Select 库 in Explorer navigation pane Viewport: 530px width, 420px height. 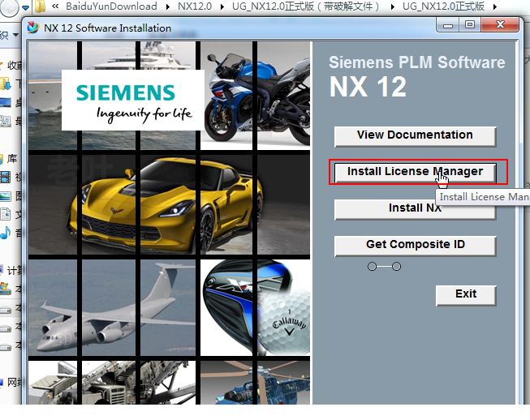coord(12,158)
